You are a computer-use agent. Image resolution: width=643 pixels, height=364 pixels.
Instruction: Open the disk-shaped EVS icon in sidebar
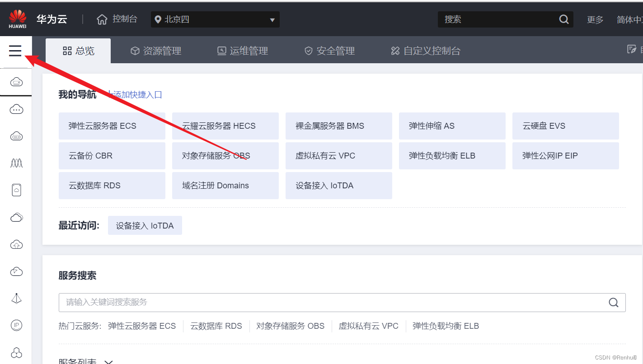[x=16, y=190]
